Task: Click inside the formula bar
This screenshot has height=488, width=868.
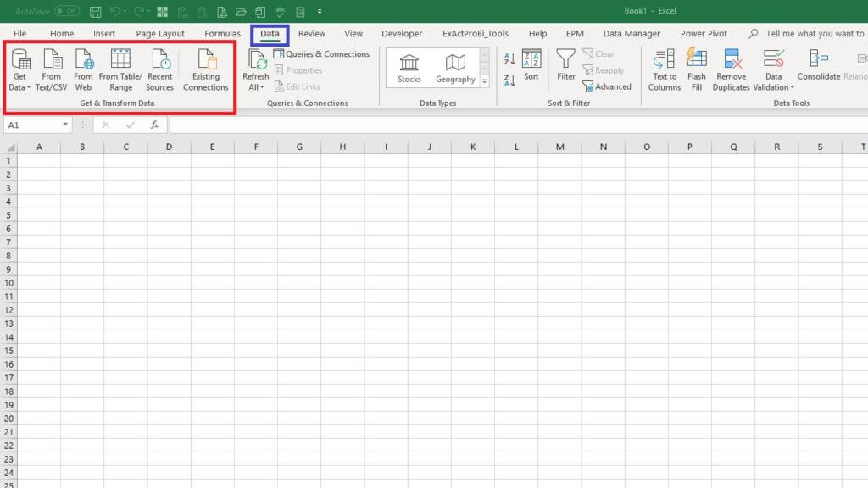Action: coord(509,125)
